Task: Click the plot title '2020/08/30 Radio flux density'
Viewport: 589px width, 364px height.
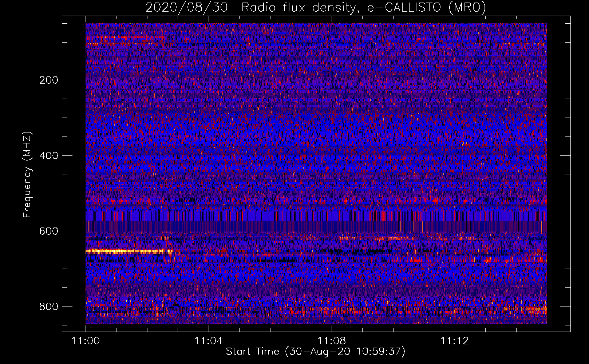Action: pos(250,8)
